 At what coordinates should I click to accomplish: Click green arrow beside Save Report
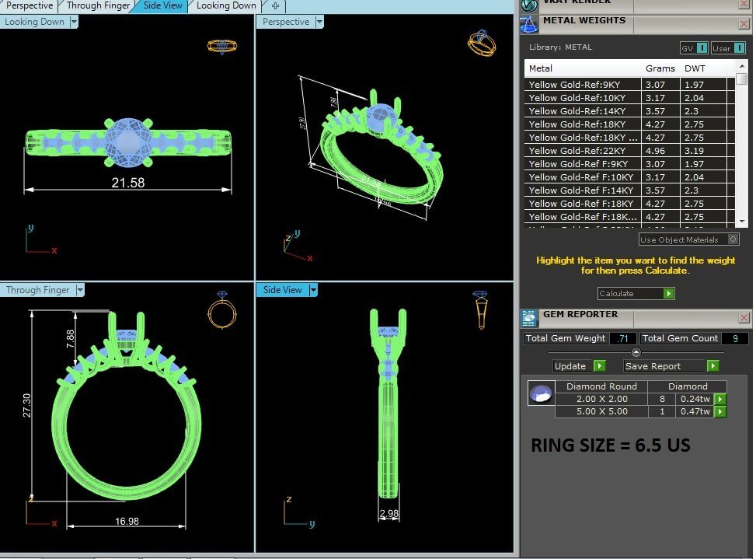712,366
